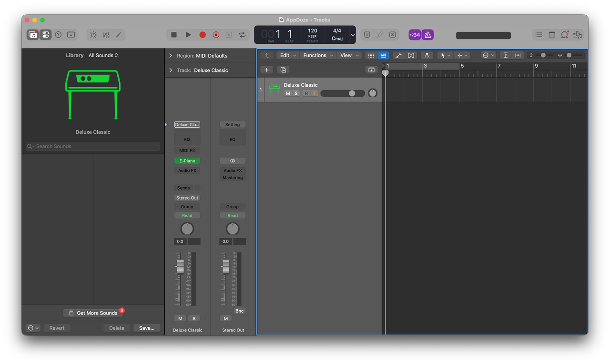The image size is (610, 364).
Task: Toggle the Metronome click button
Action: point(427,35)
